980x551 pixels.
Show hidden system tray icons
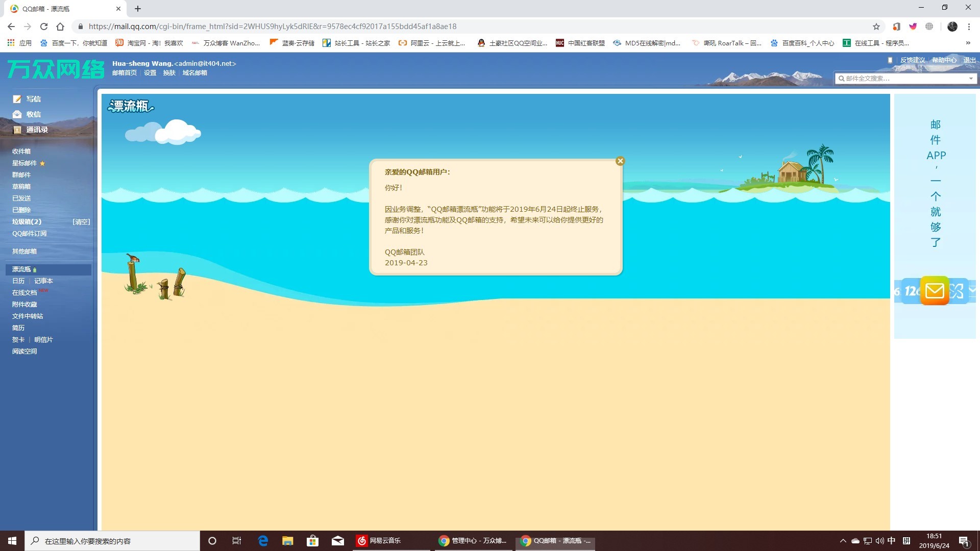point(843,541)
